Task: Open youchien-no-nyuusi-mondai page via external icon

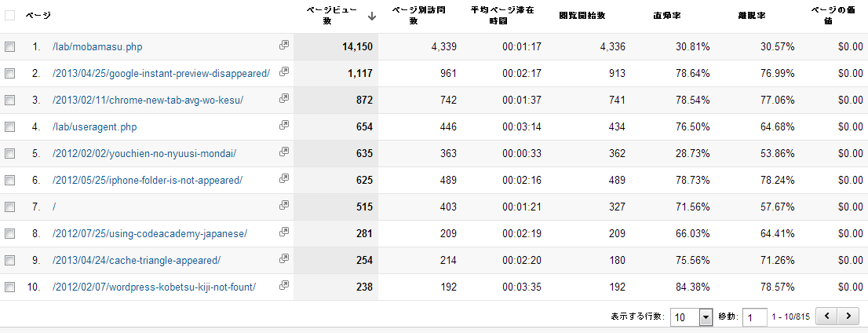Action: coord(284,152)
